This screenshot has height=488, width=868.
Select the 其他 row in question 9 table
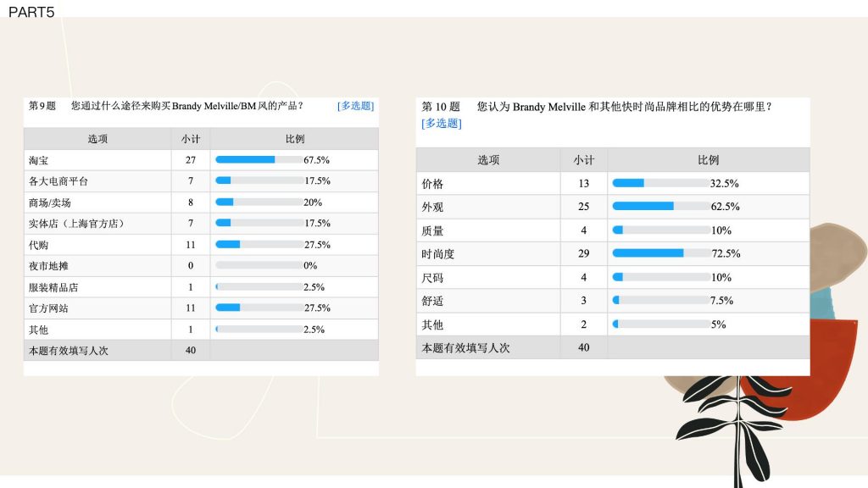(x=201, y=330)
